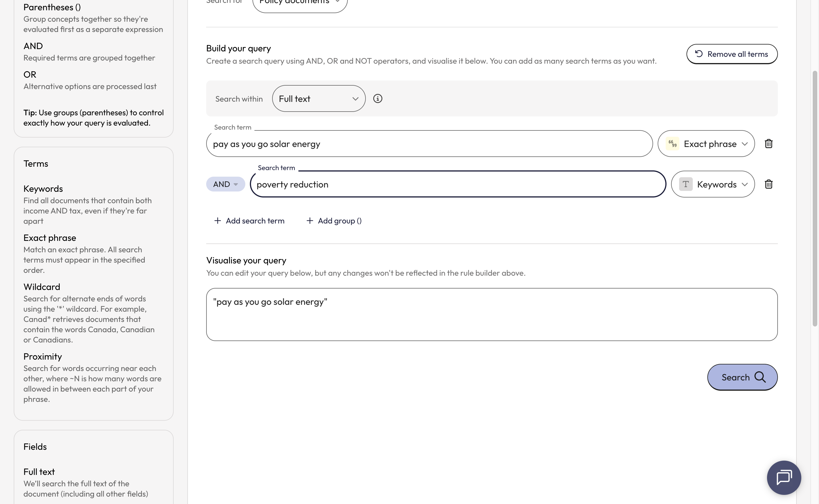Image resolution: width=819 pixels, height=504 pixels.
Task: Click the 'Exact phrase' help heading
Action: pos(50,238)
